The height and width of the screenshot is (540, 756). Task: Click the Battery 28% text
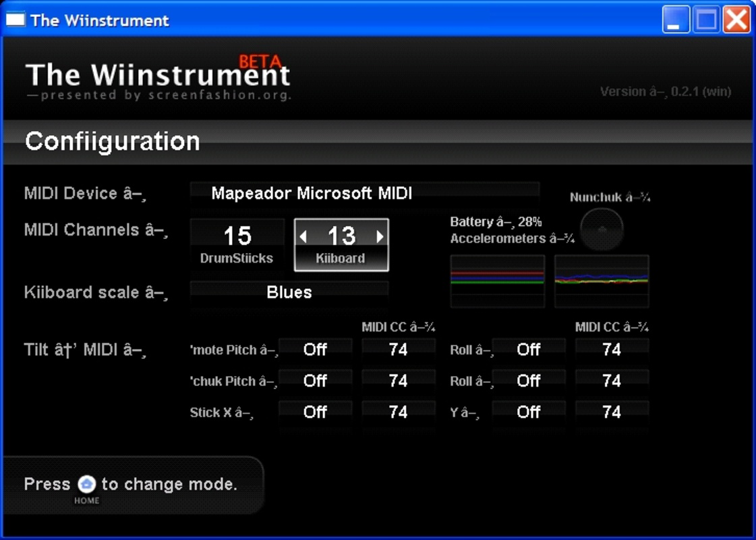496,222
